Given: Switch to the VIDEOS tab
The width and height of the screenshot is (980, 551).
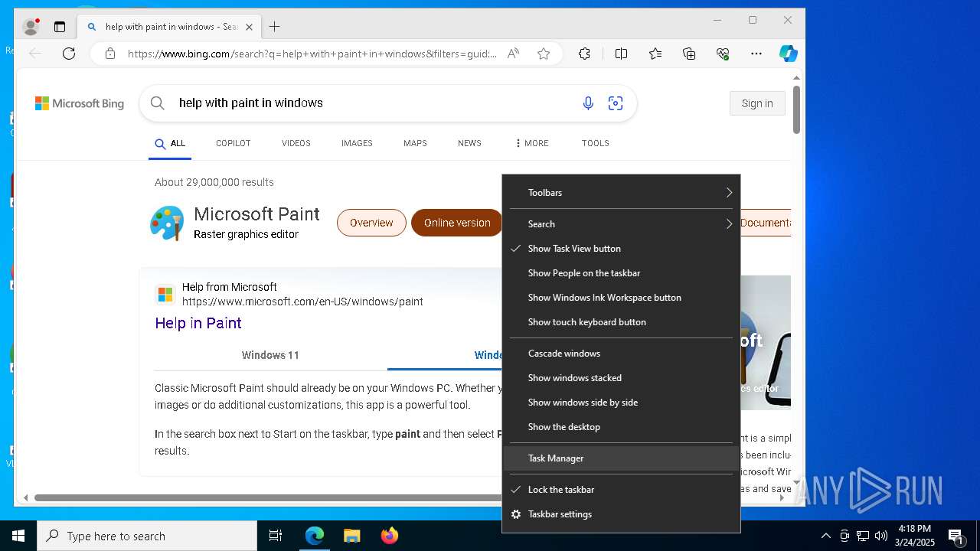Looking at the screenshot, I should click(296, 143).
